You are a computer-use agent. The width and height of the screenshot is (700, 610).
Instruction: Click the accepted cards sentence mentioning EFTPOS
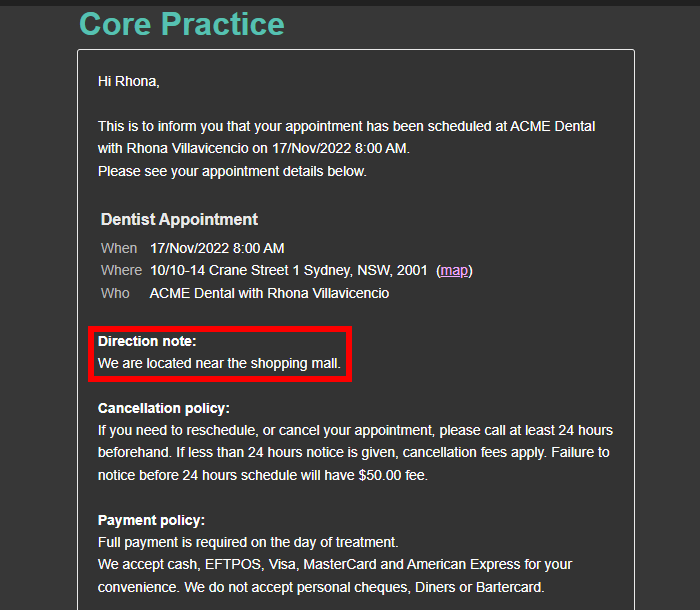[x=335, y=564]
